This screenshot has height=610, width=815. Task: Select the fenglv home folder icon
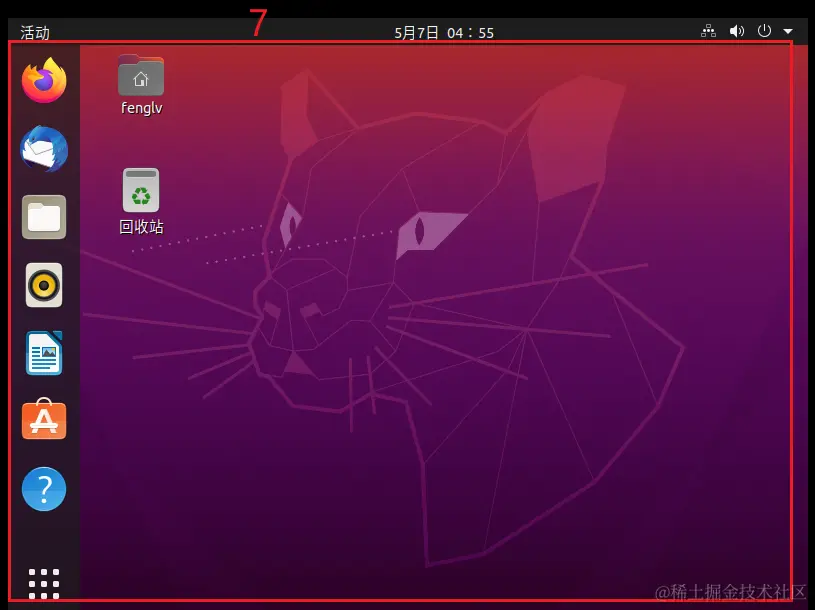coord(141,76)
